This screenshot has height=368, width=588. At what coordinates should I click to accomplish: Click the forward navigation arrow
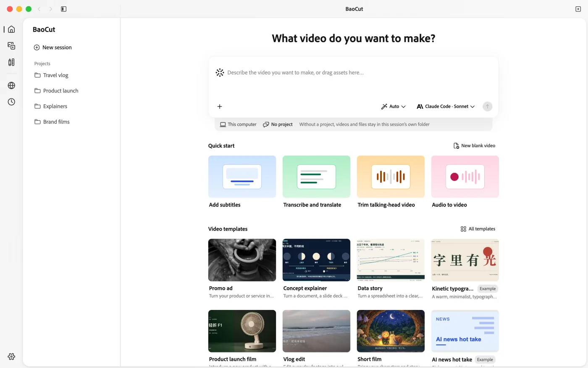tap(50, 9)
